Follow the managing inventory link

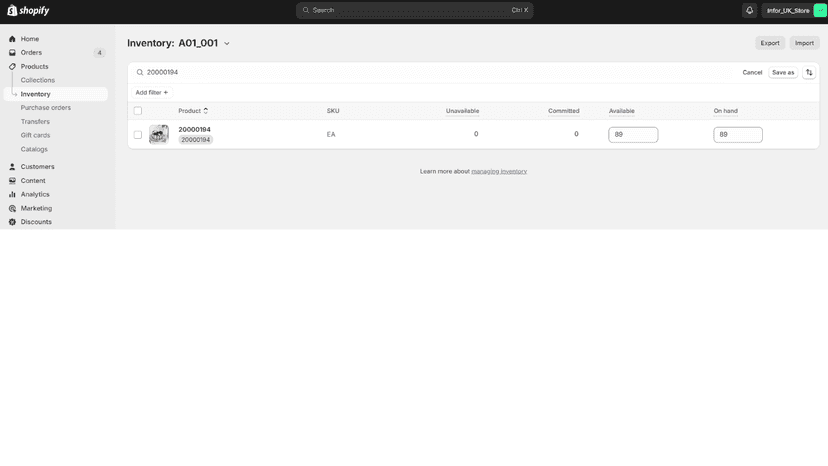499,172
